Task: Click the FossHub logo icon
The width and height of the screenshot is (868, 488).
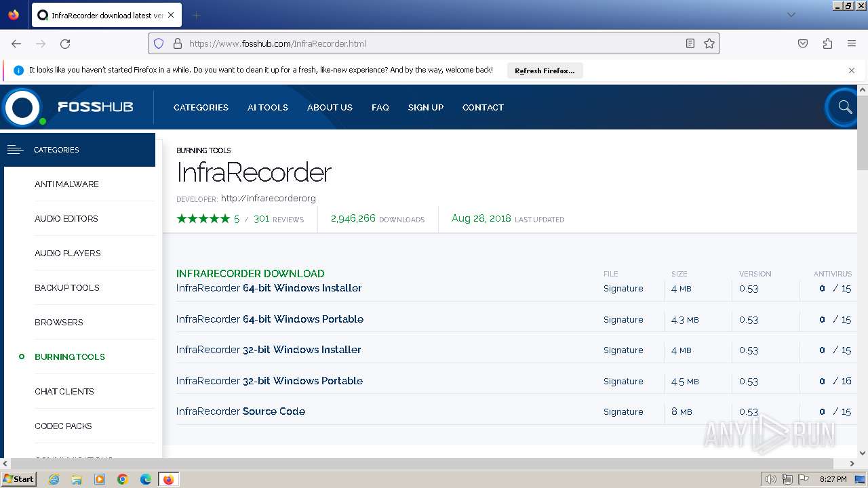Action: point(22,107)
